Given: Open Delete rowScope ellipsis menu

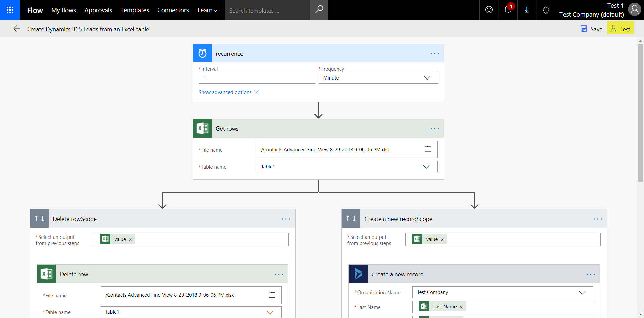Looking at the screenshot, I should point(286,219).
